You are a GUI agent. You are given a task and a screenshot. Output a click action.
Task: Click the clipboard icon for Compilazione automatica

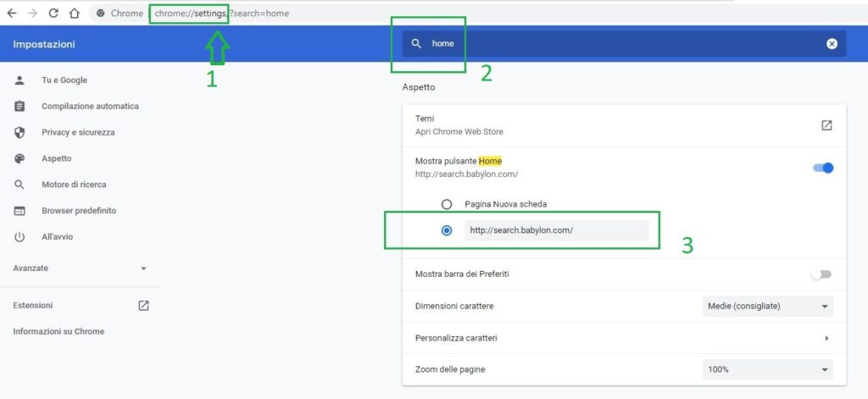pos(19,106)
